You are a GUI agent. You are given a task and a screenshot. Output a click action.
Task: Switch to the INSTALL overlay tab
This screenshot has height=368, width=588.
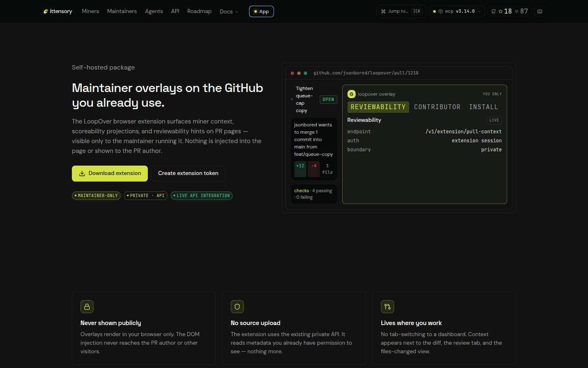pyautogui.click(x=483, y=107)
